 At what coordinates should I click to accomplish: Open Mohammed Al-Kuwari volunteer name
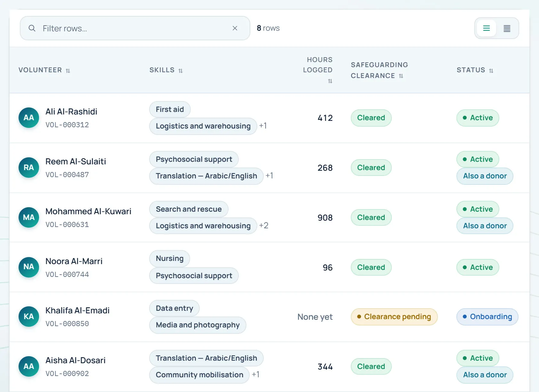pos(88,211)
